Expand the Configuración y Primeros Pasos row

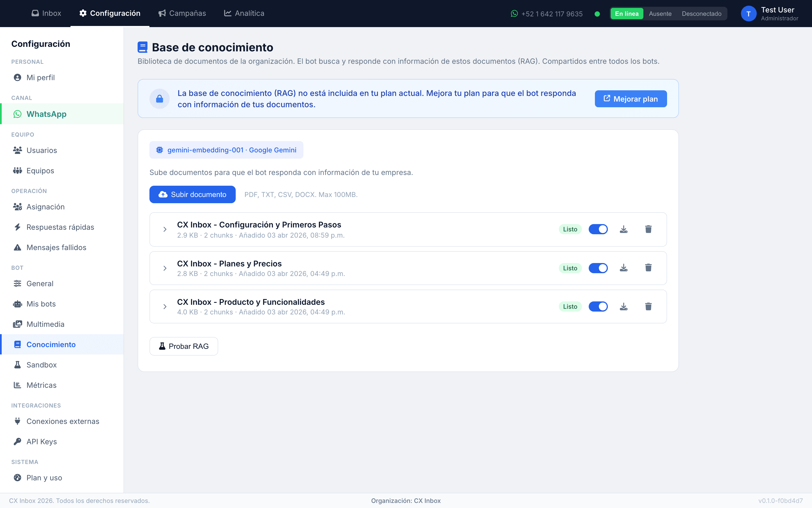click(165, 229)
